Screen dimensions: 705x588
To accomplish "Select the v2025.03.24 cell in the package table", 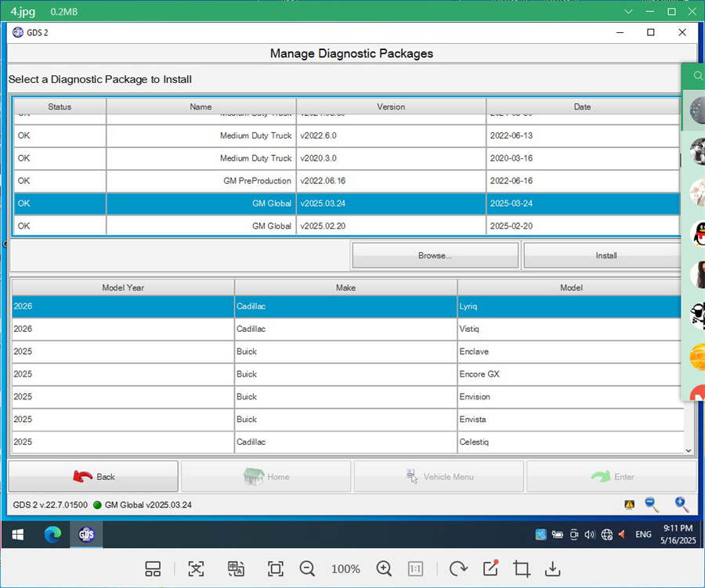I will [391, 204].
